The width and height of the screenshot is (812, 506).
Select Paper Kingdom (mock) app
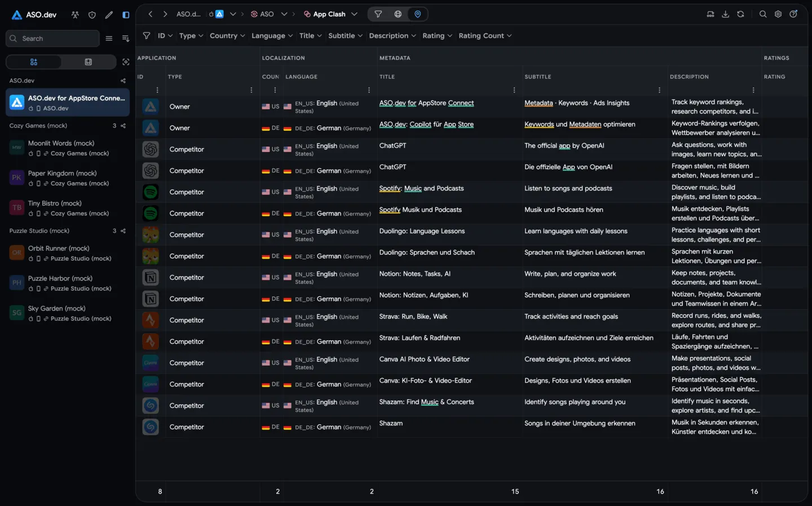(68, 178)
